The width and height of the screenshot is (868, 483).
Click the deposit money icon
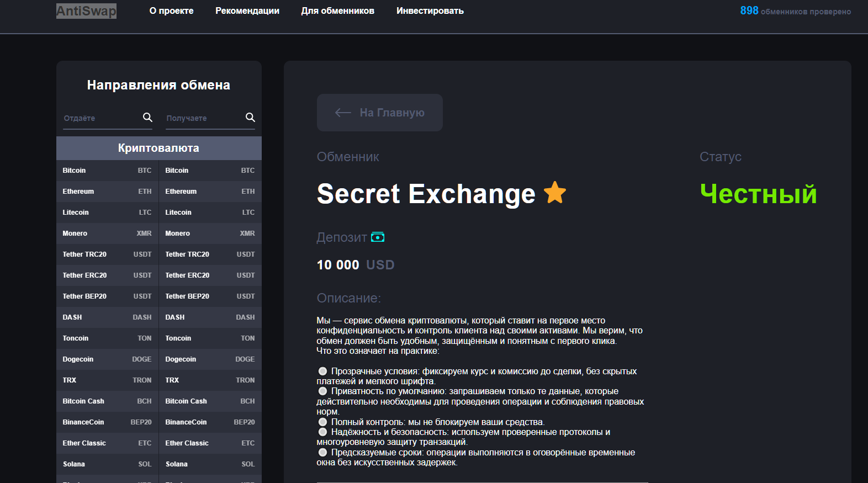point(378,237)
